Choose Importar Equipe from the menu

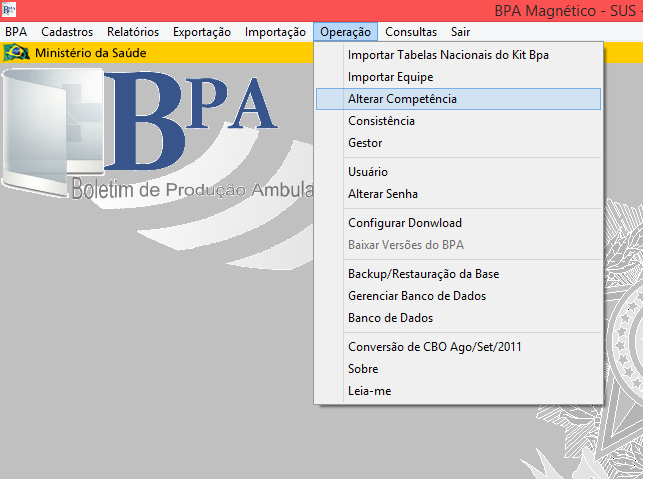pos(390,77)
